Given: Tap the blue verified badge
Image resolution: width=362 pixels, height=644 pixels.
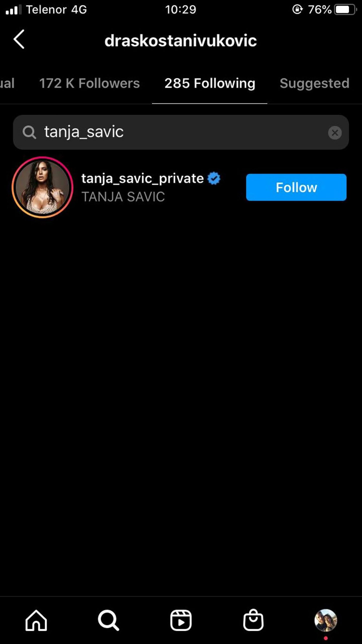Looking at the screenshot, I should tap(214, 178).
